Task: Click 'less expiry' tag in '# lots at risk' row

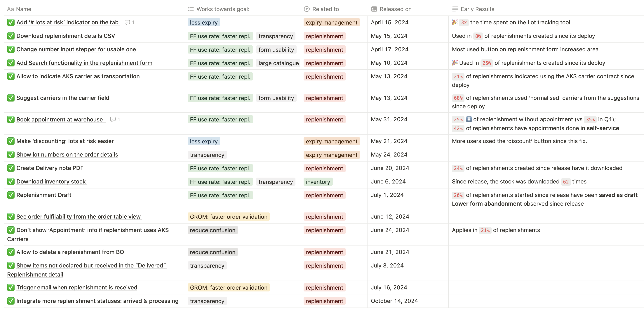Action: (x=204, y=23)
